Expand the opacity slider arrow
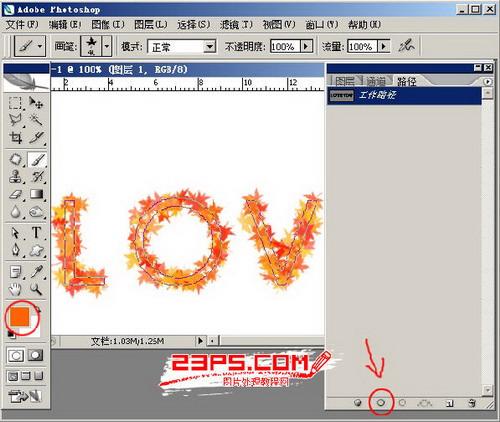 306,46
